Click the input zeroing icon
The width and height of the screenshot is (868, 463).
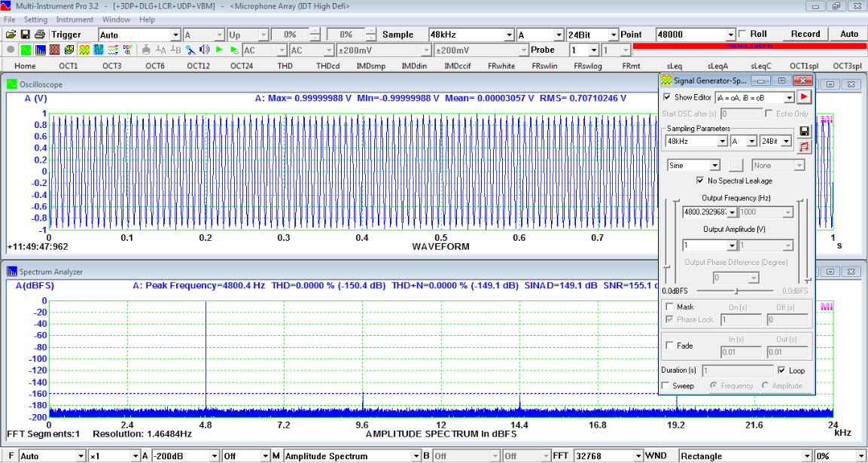(x=146, y=50)
